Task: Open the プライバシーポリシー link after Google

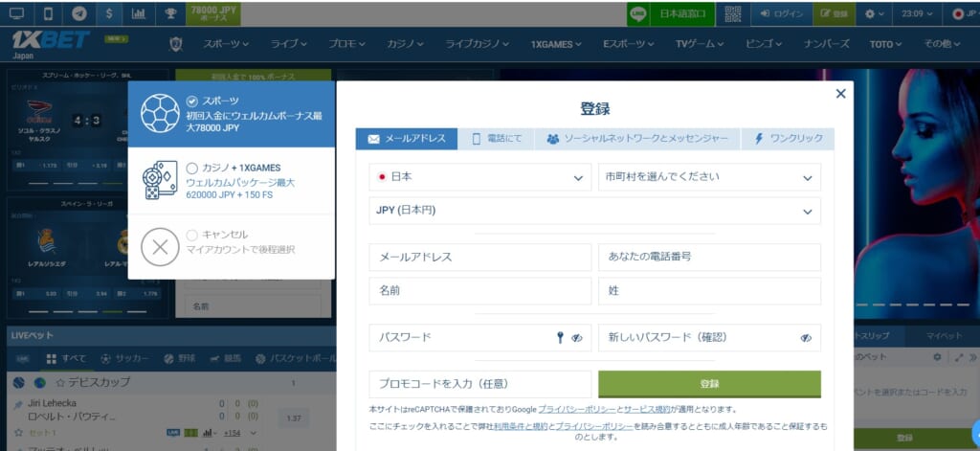Action: (x=577, y=410)
